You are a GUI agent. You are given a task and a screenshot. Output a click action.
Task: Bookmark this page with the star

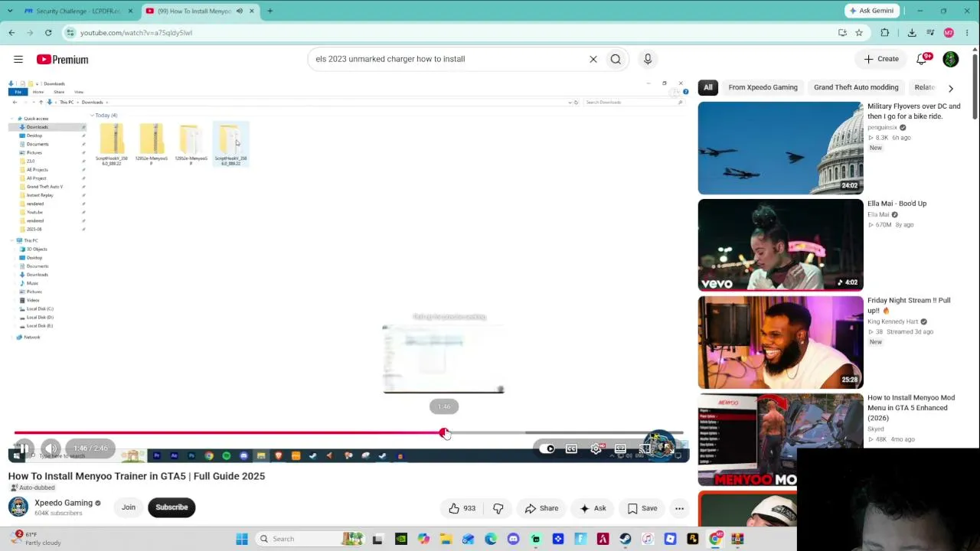pos(859,33)
